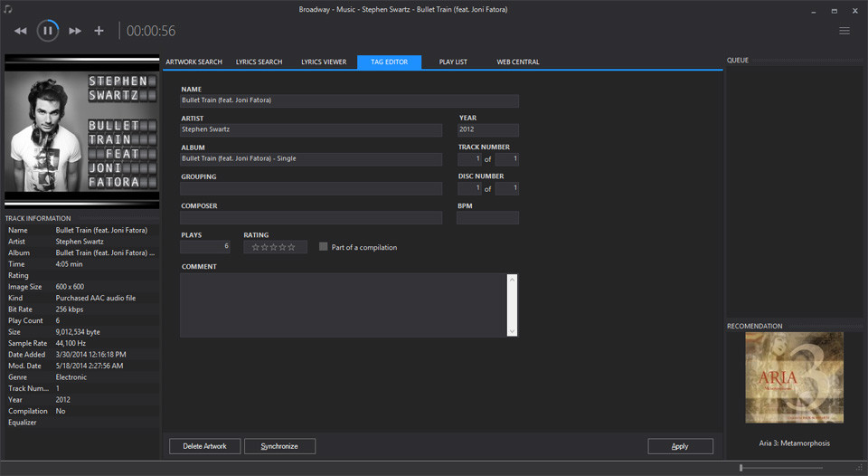Click the window resize grip icon
Viewport: 868px width, 476px height.
859,468
